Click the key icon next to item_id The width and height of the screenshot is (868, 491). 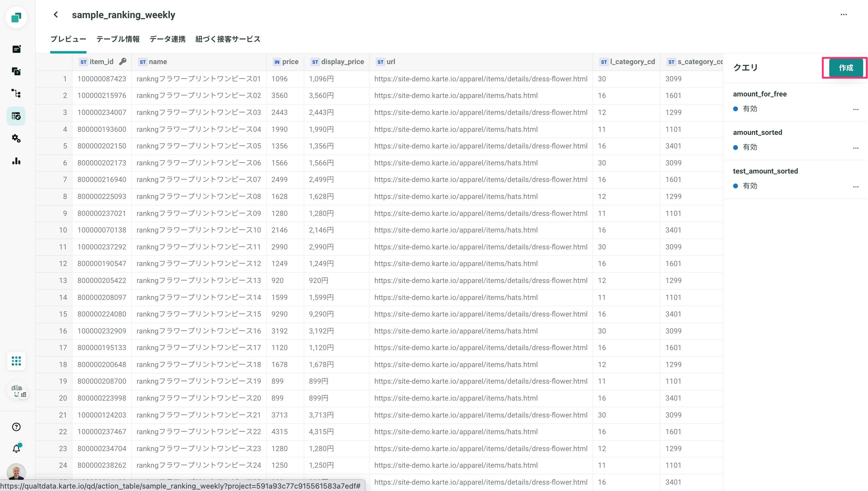pyautogui.click(x=123, y=61)
